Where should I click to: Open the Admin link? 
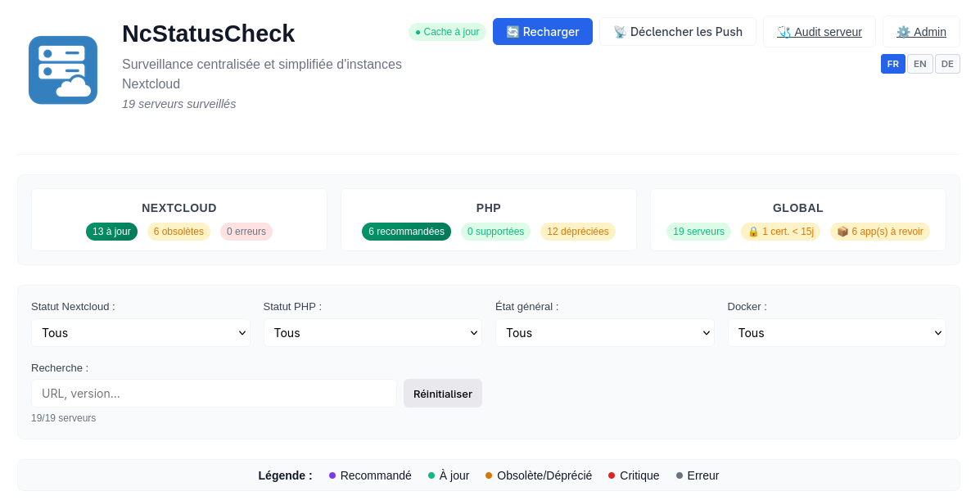click(921, 32)
